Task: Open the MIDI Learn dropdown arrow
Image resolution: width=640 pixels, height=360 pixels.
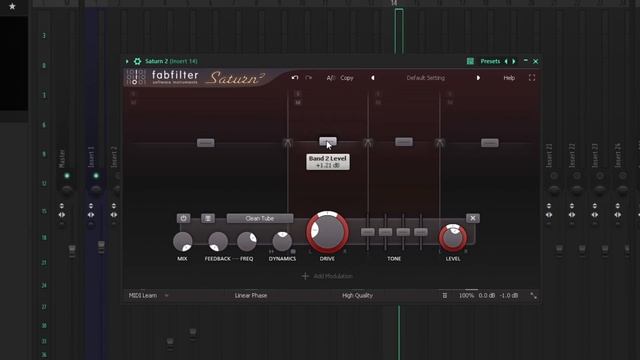Action: pyautogui.click(x=167, y=296)
